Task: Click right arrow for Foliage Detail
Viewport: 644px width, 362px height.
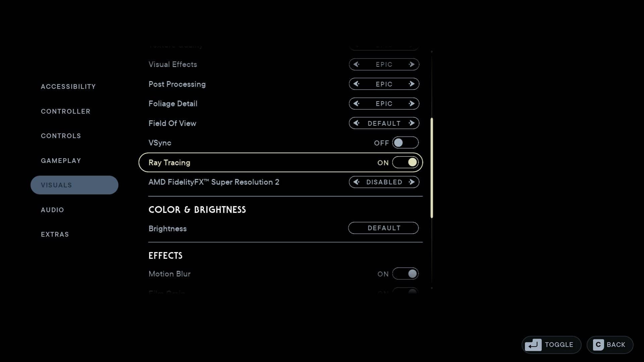Action: click(411, 104)
